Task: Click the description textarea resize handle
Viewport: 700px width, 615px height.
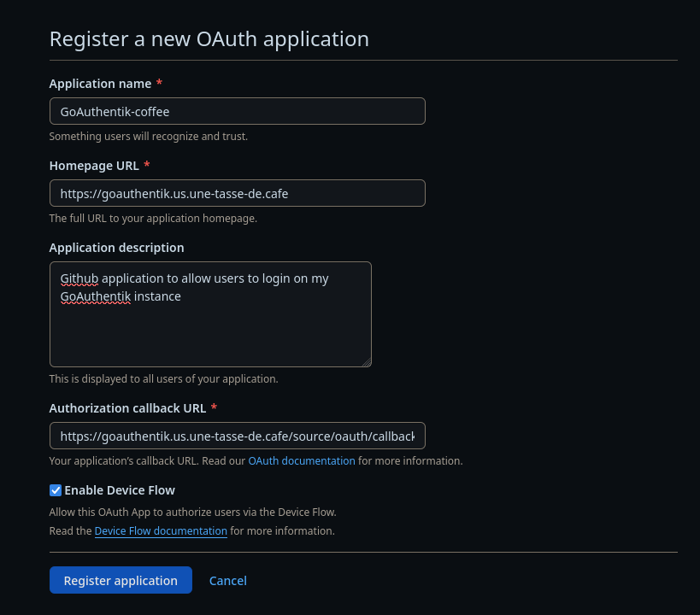Action: pyautogui.click(x=367, y=362)
